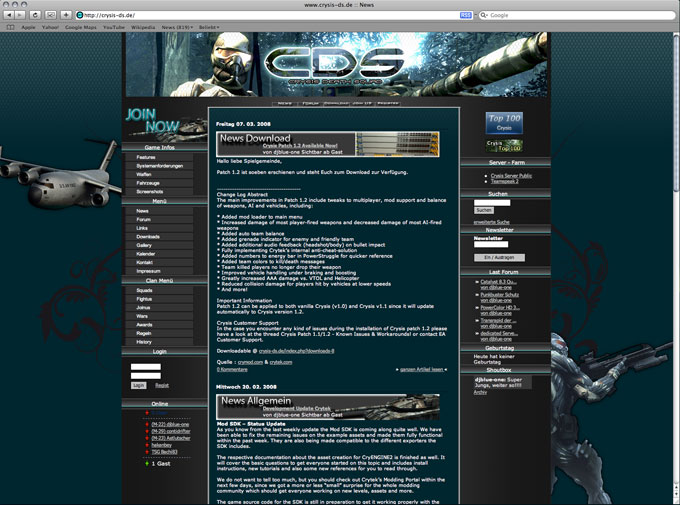
Task: Focus the username field in the Login box
Action: click(x=146, y=367)
